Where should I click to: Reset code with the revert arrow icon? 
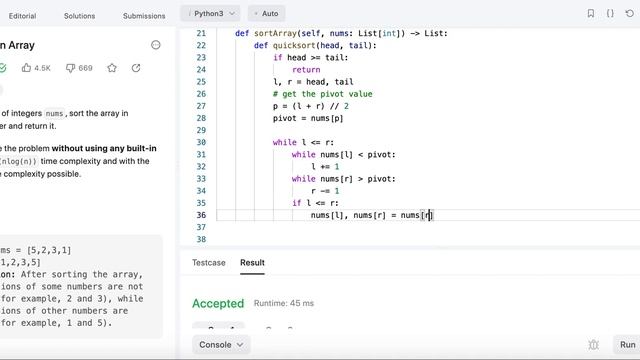point(629,13)
